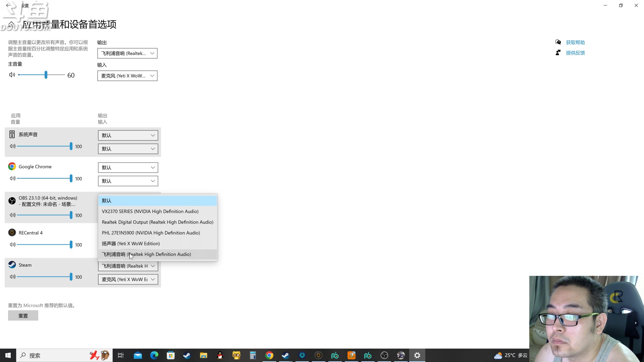Expand 系统声音 output device dropdown
The width and height of the screenshot is (644, 362).
[128, 135]
